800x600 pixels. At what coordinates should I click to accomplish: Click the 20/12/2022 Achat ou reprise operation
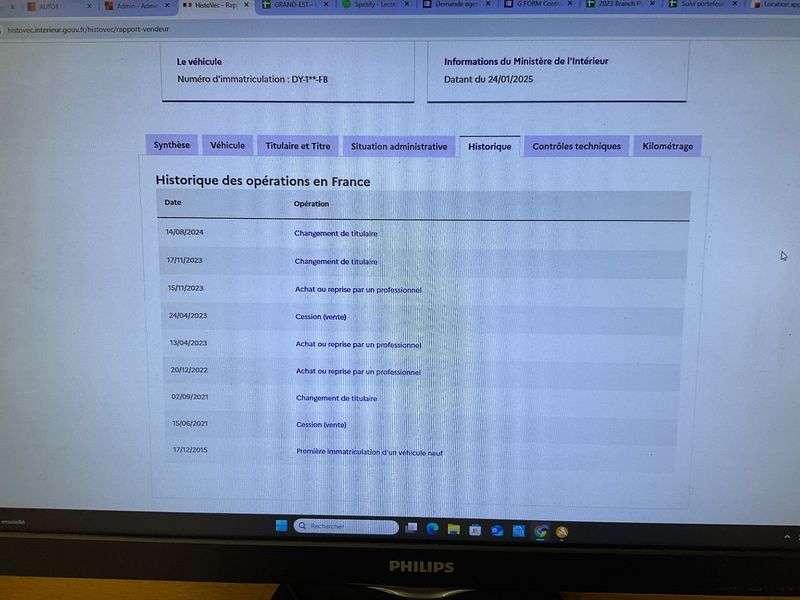click(358, 372)
